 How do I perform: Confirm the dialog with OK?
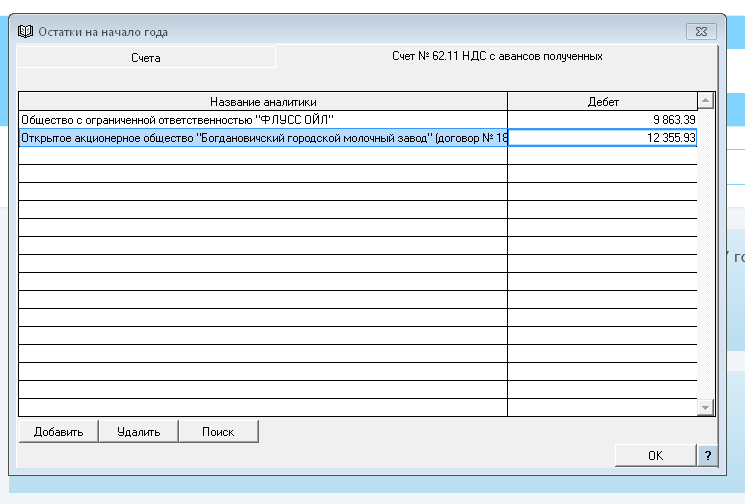pyautogui.click(x=655, y=455)
